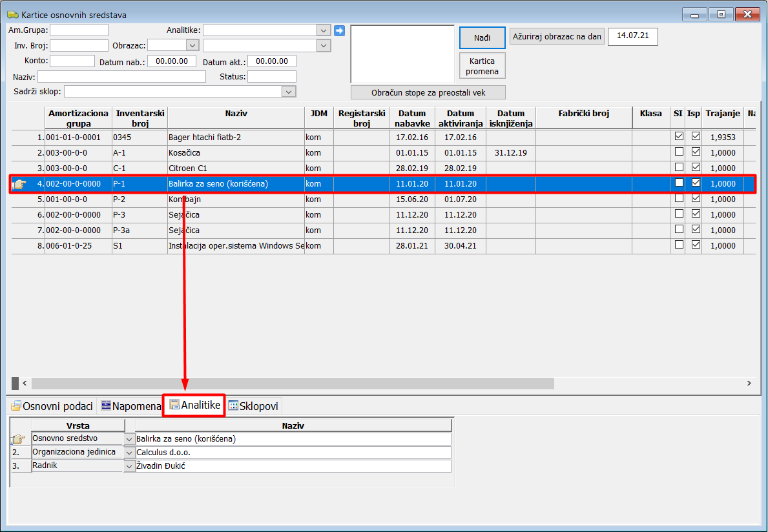768x532 pixels.
Task: Click the Naziv search input field
Action: point(121,77)
